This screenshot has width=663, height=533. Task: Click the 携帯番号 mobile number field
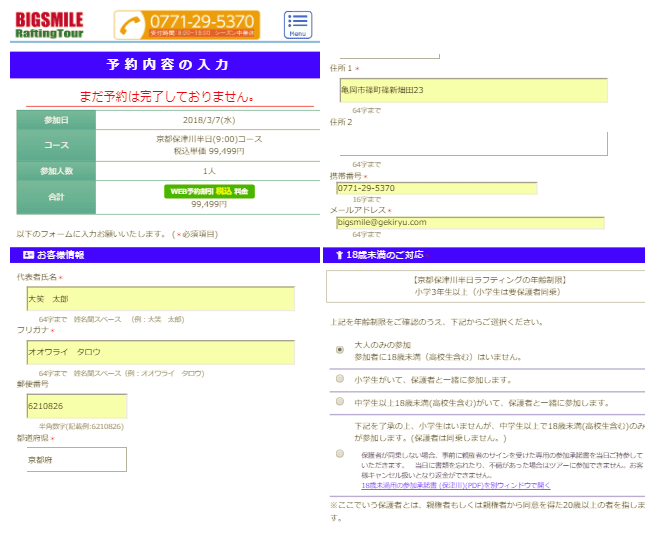[x=436, y=188]
